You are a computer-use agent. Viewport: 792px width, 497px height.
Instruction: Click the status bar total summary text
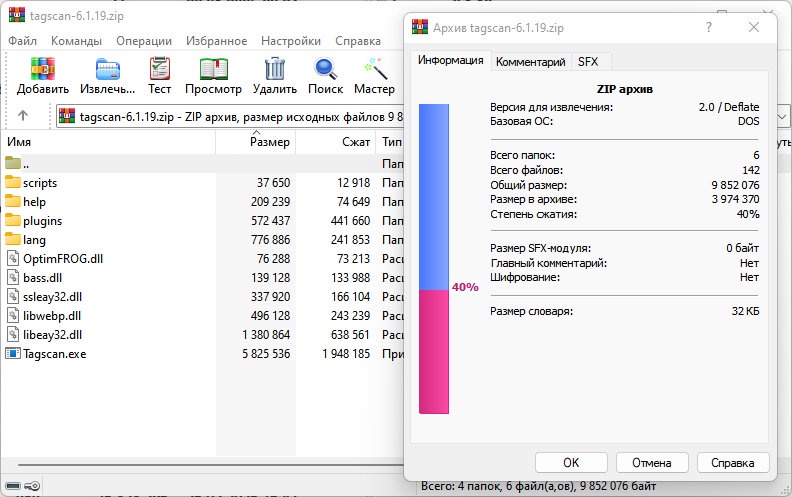pyautogui.click(x=538, y=486)
